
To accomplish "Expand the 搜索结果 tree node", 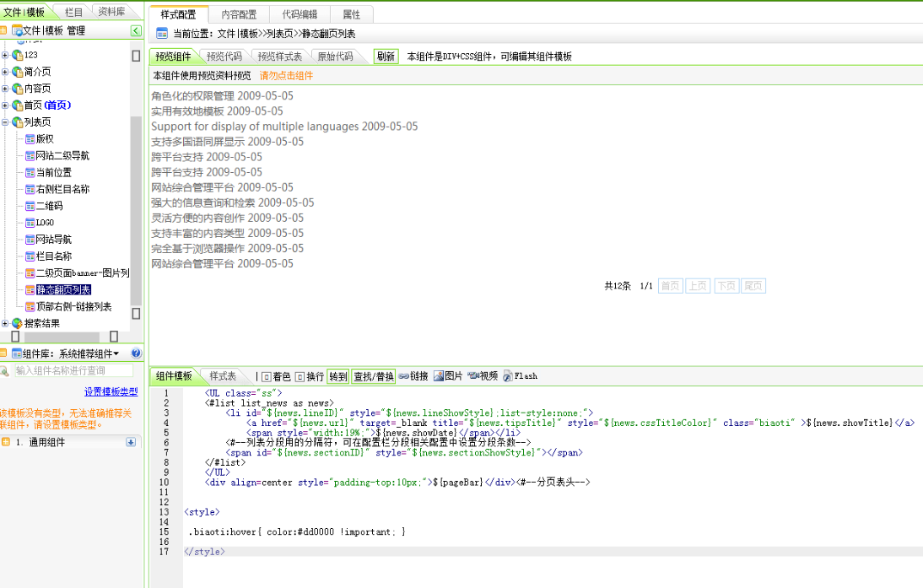I will coord(5,323).
